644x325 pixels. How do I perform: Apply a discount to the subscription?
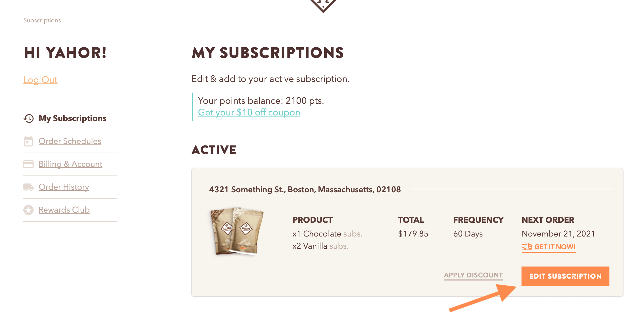click(473, 275)
